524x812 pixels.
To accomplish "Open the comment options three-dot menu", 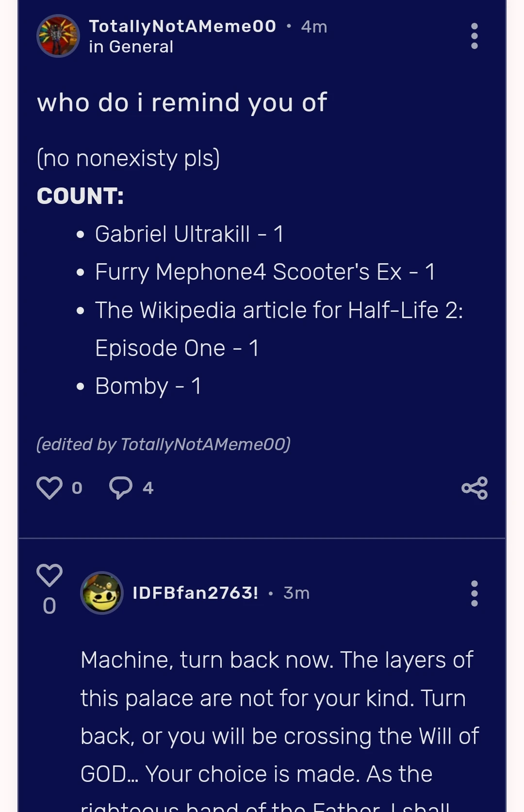I will coord(474,593).
